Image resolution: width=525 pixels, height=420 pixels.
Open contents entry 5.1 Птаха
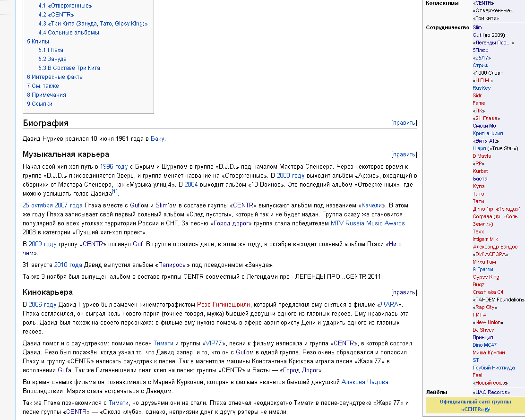click(x=51, y=50)
